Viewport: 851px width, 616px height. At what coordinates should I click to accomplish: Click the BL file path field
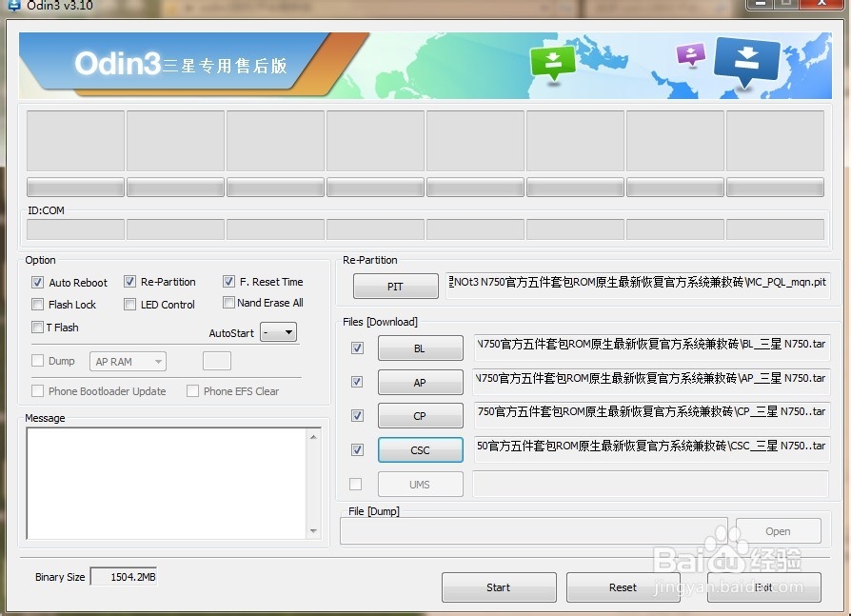[652, 348]
